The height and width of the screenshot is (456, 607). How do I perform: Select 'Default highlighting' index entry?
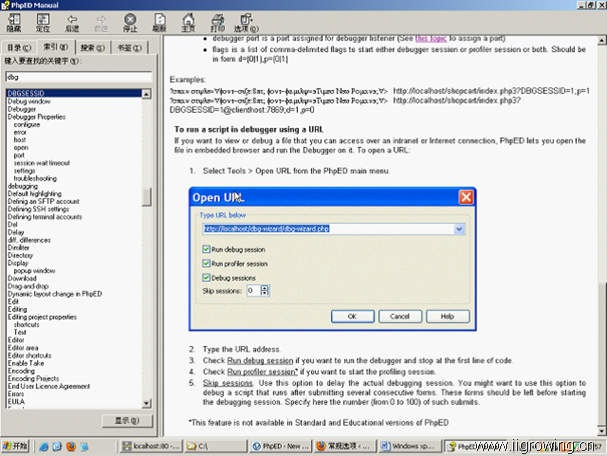tap(35, 194)
